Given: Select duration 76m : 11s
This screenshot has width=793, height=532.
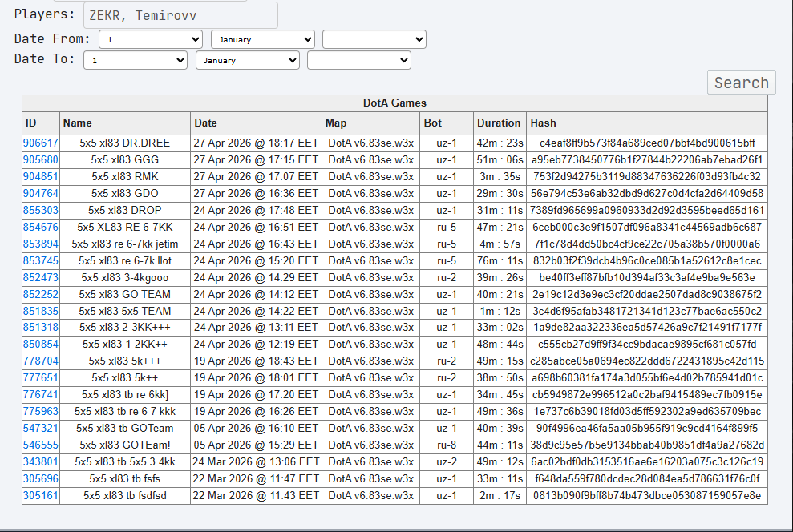Looking at the screenshot, I should (x=500, y=260).
